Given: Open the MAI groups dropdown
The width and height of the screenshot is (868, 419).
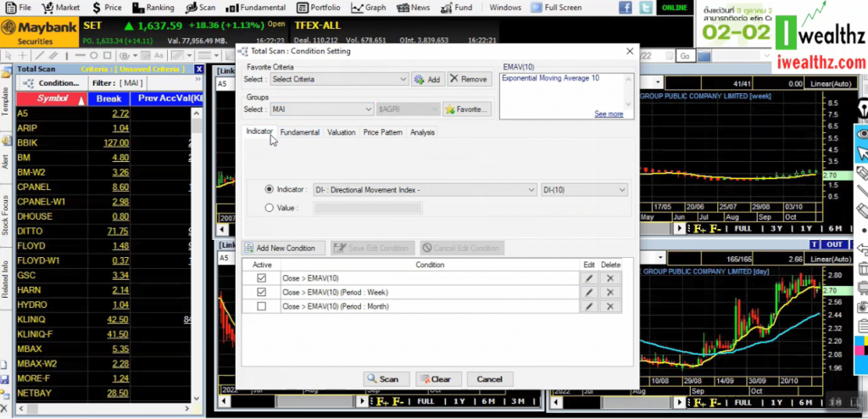Looking at the screenshot, I should click(321, 109).
